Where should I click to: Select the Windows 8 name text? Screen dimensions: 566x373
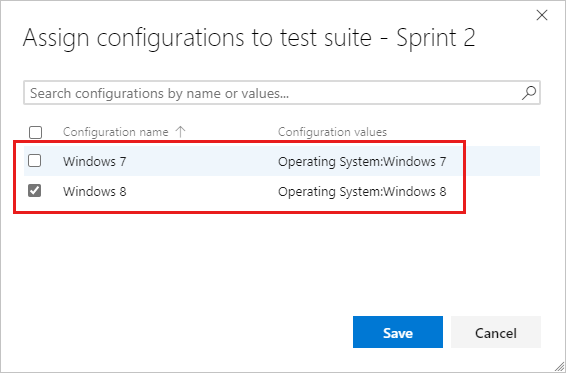(95, 191)
